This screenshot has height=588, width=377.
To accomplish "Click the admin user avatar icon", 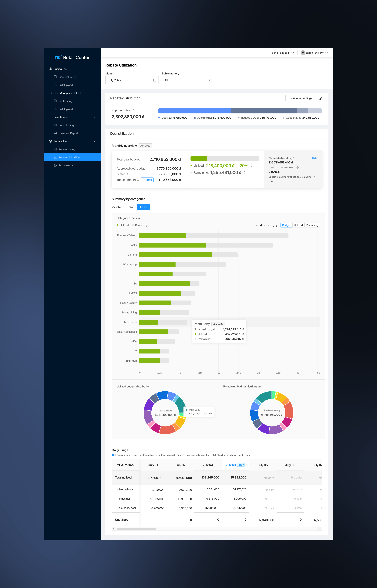I will pos(303,53).
